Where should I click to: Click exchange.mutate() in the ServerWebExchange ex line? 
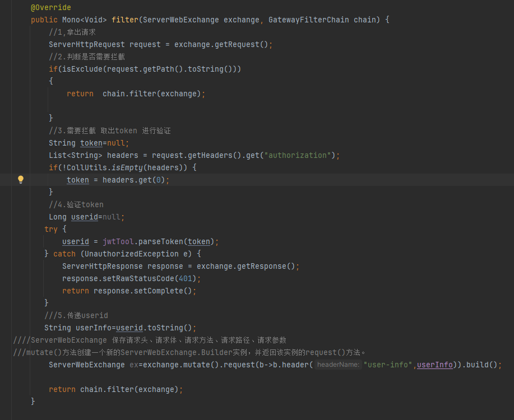(181, 365)
